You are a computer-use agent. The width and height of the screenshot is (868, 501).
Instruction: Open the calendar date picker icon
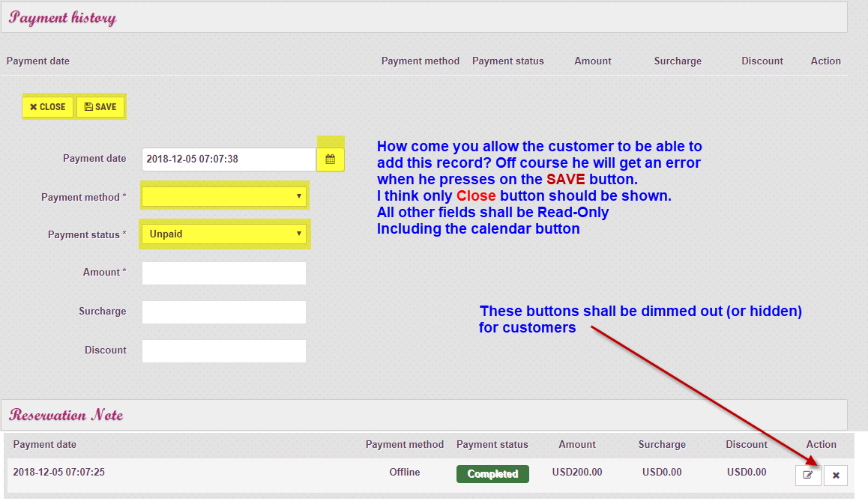pos(330,160)
